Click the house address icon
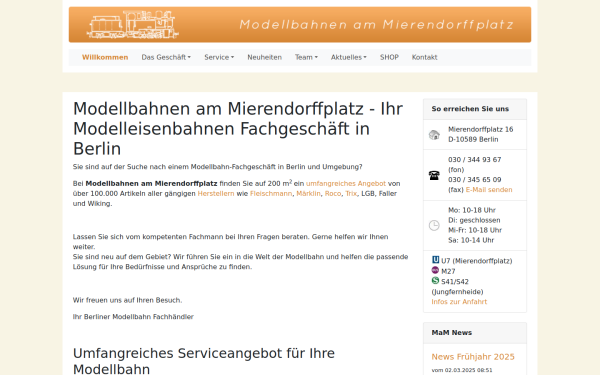This screenshot has height=375, width=600. pos(434,135)
